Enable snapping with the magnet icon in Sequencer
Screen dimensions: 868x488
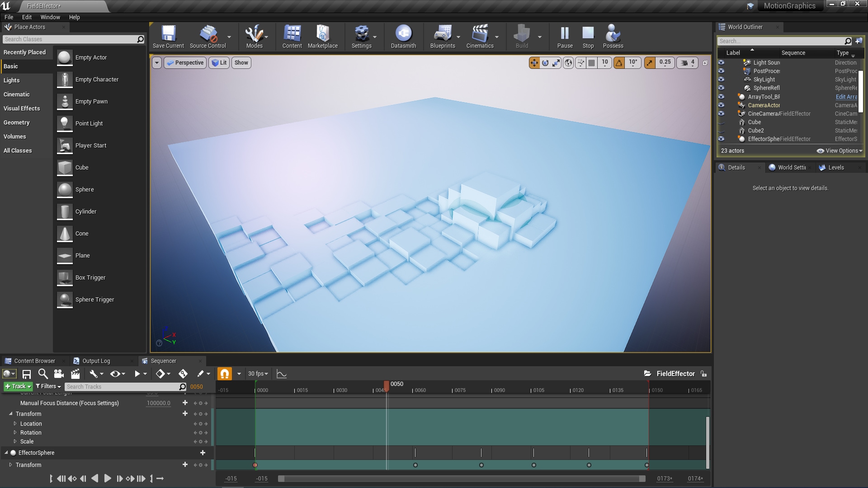[x=225, y=374]
